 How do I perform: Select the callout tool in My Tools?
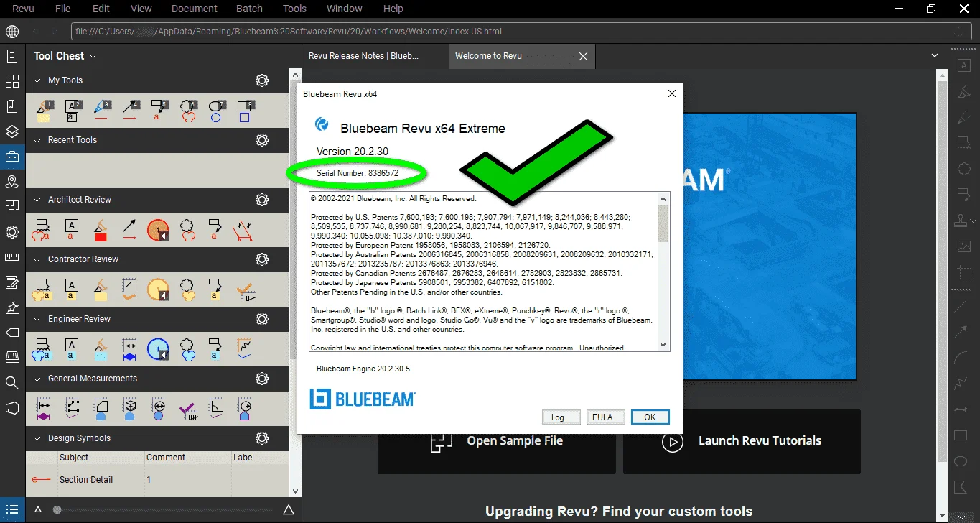159,111
